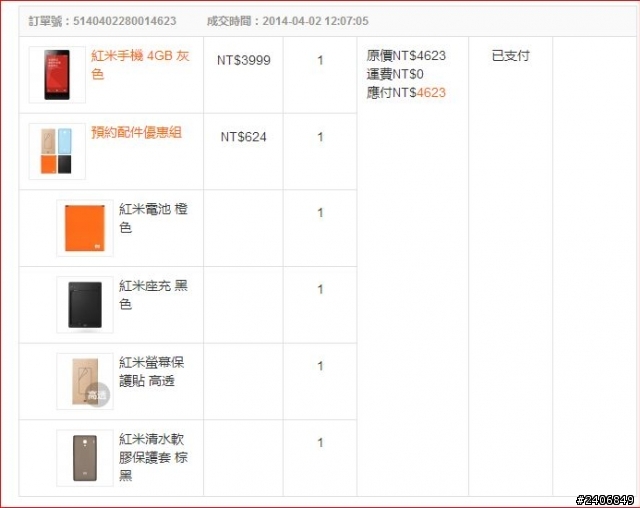The image size is (640, 508).
Task: Select the 紅米清水軟膠保護套 棕黑 item name
Action: [x=153, y=457]
